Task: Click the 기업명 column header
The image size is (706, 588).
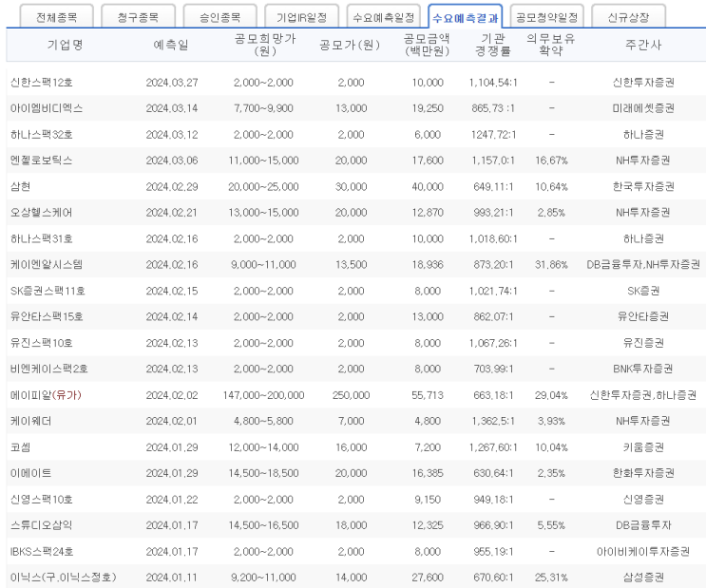Action: click(66, 45)
